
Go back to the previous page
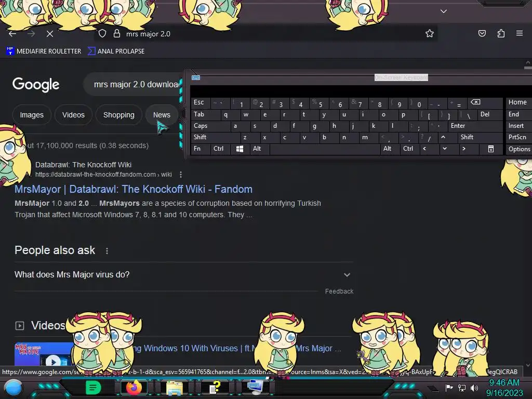(x=12, y=34)
